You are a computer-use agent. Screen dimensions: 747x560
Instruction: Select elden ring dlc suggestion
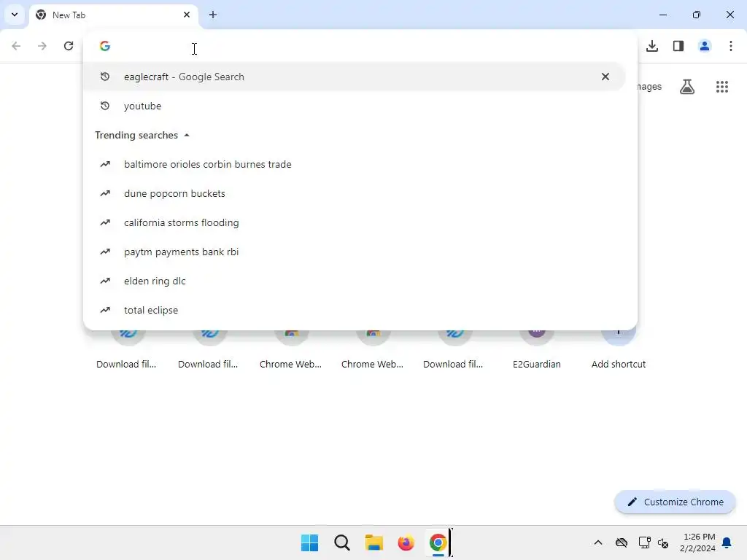coord(354,281)
